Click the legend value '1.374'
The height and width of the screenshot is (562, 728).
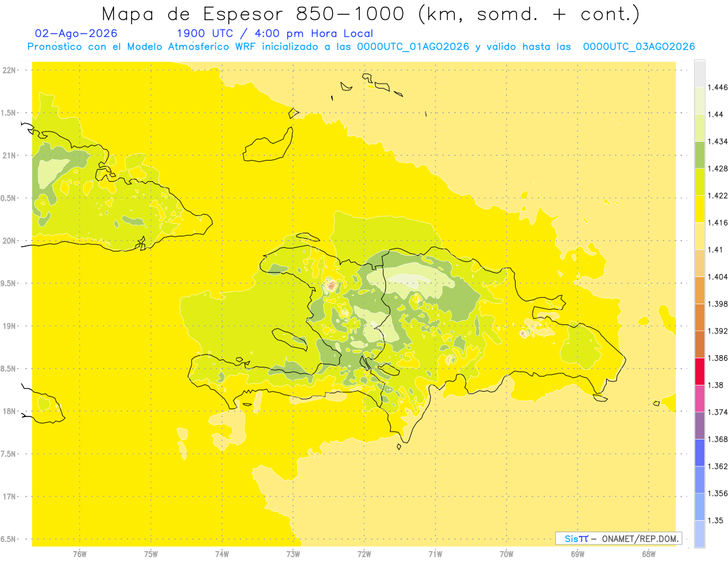(x=717, y=412)
